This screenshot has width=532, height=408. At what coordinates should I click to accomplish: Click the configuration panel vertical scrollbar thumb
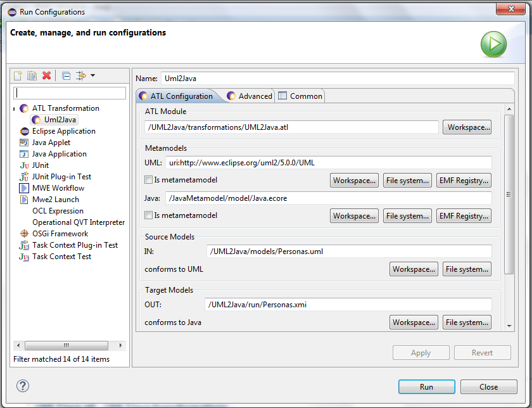tap(509, 194)
